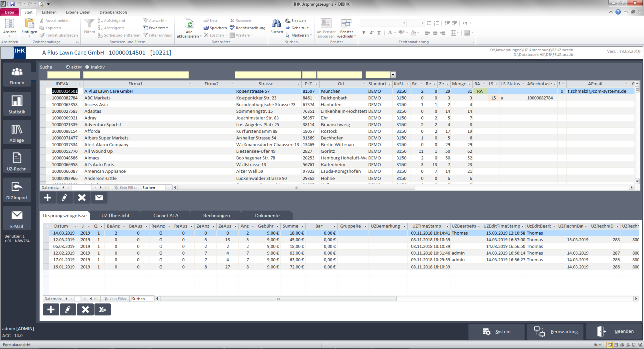Open the Erweitert filter dropdown
This screenshot has height=349, width=644.
tap(155, 28)
